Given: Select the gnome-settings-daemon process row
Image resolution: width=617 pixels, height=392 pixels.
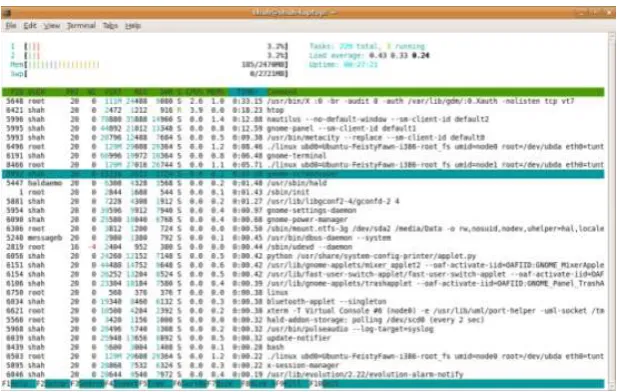Looking at the screenshot, I should [x=303, y=210].
